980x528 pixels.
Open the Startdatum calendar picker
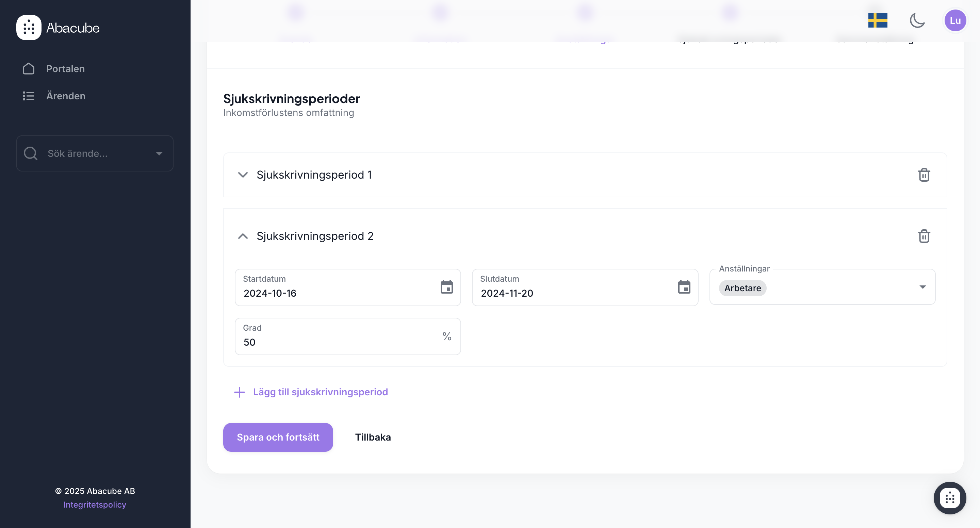tap(446, 287)
